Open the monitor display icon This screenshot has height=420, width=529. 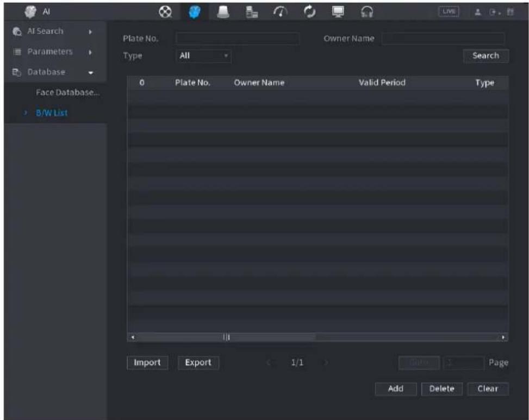pos(338,12)
